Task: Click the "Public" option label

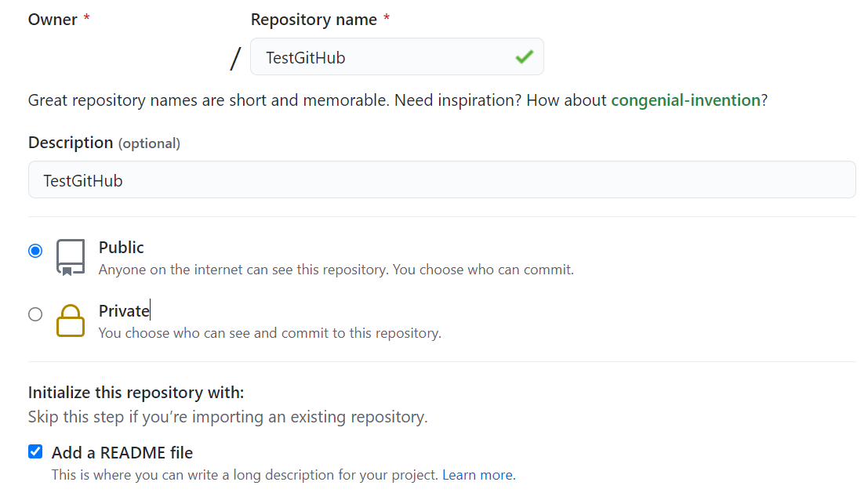Action: [x=122, y=248]
